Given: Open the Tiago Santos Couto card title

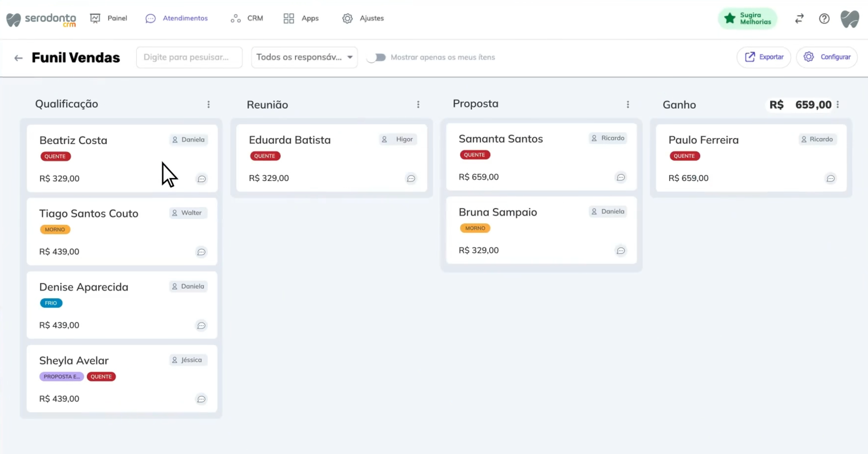Looking at the screenshot, I should pyautogui.click(x=89, y=213).
